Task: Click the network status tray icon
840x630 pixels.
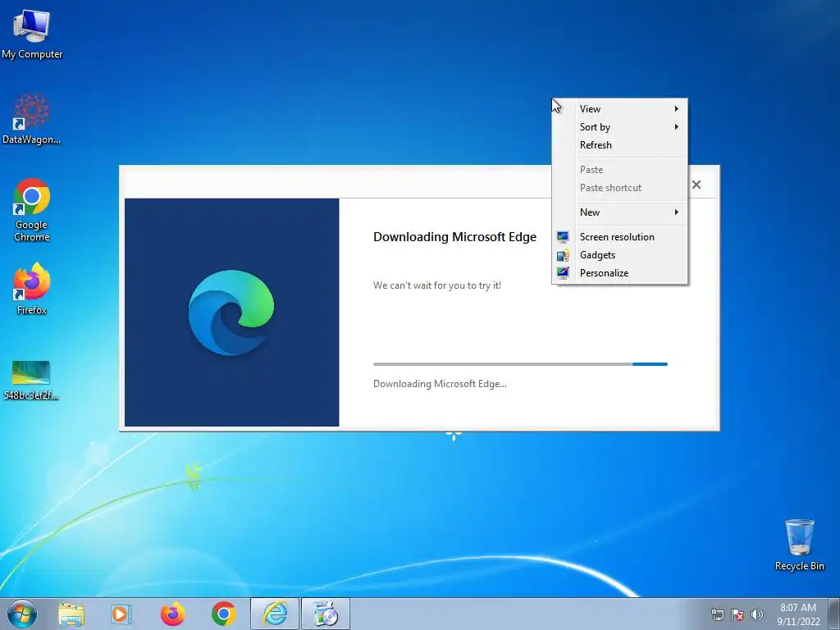Action: click(717, 614)
